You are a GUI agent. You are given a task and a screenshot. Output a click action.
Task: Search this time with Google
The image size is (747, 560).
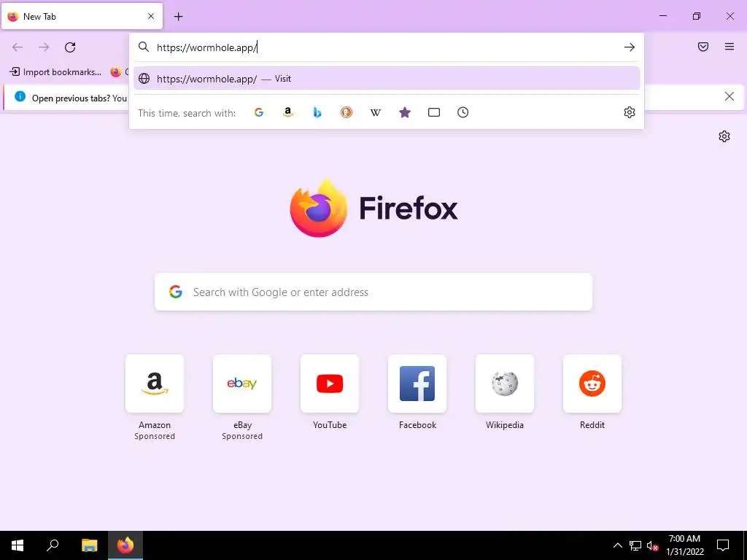[259, 112]
